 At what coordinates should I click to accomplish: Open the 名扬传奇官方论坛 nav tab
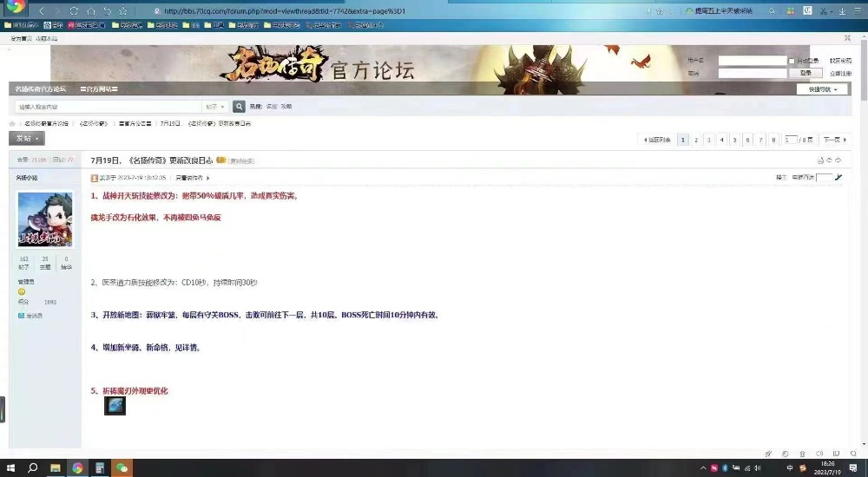tap(41, 89)
